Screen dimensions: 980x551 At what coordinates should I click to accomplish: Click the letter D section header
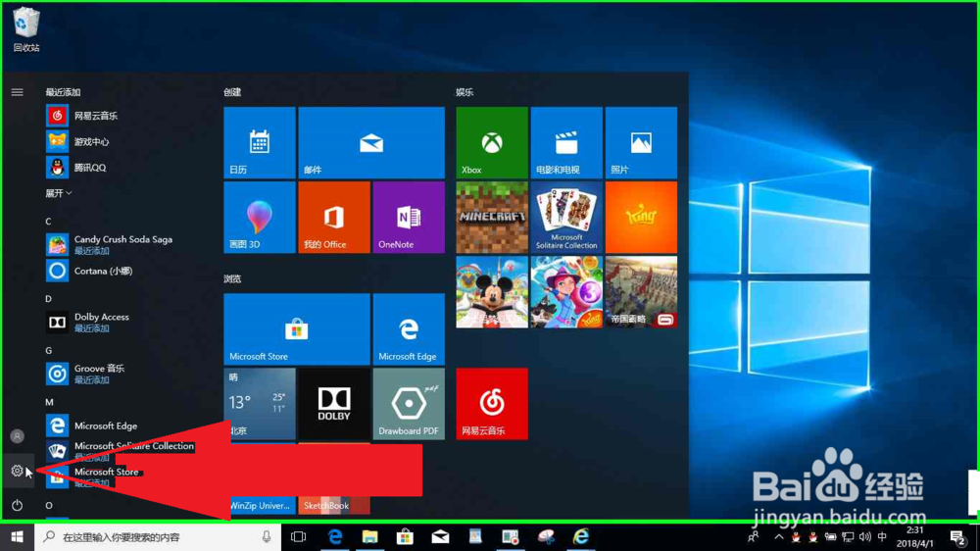[48, 299]
